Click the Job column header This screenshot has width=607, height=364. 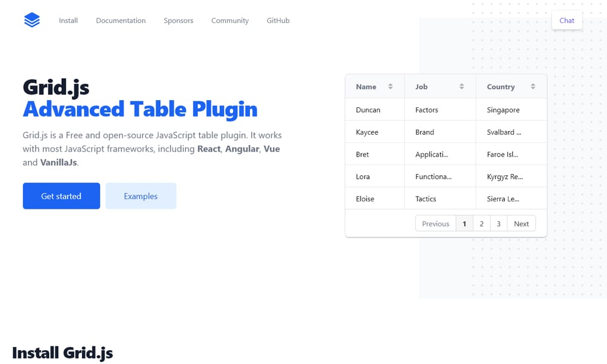(x=440, y=87)
